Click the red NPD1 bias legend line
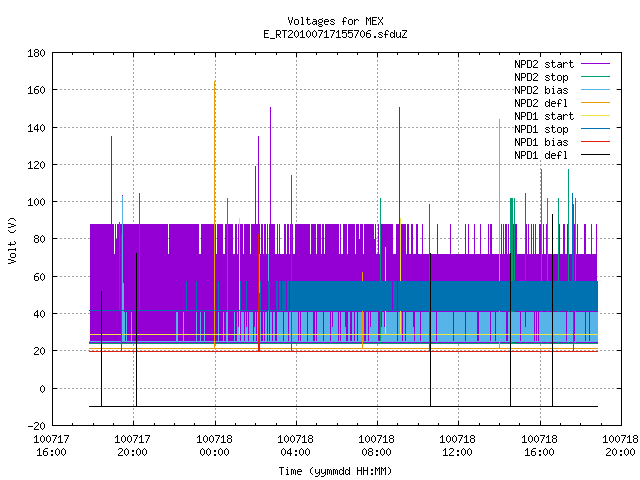The image size is (640, 480). coord(595,142)
